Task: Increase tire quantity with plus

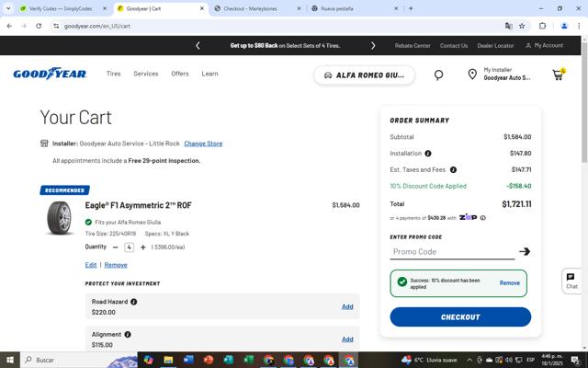Action: (x=143, y=247)
